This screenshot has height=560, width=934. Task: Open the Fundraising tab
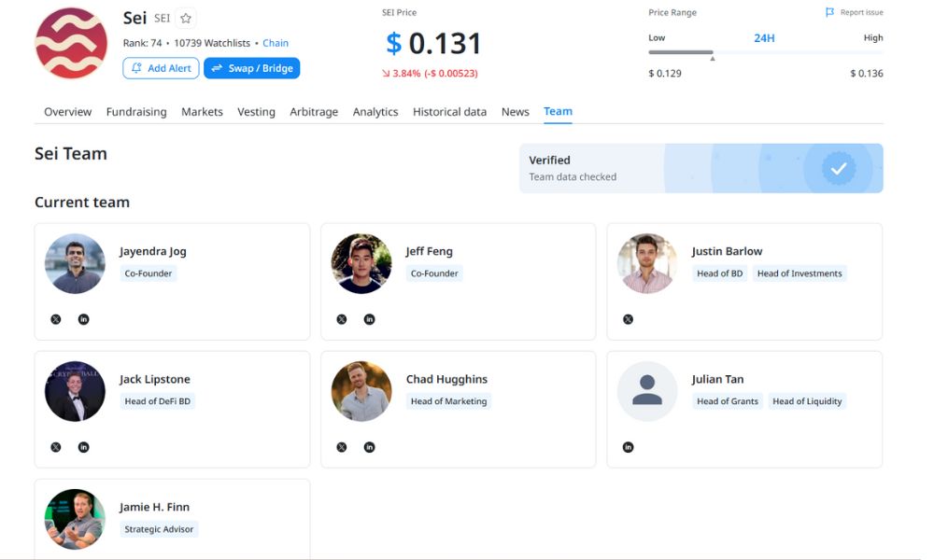tap(136, 112)
